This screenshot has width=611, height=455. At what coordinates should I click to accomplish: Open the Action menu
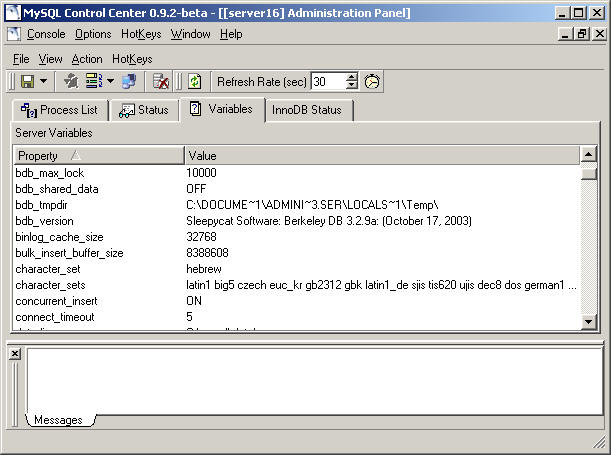point(87,59)
